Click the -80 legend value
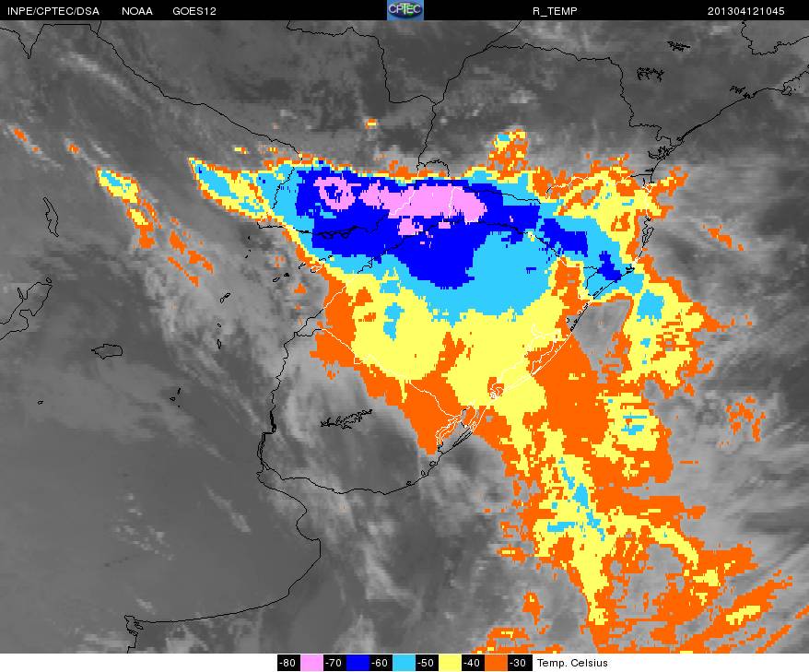 coord(288,663)
